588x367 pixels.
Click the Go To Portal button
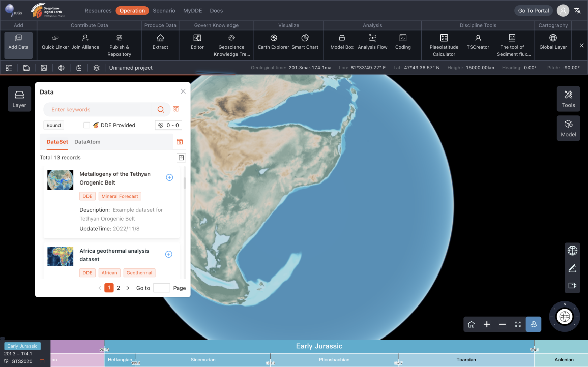pyautogui.click(x=533, y=11)
